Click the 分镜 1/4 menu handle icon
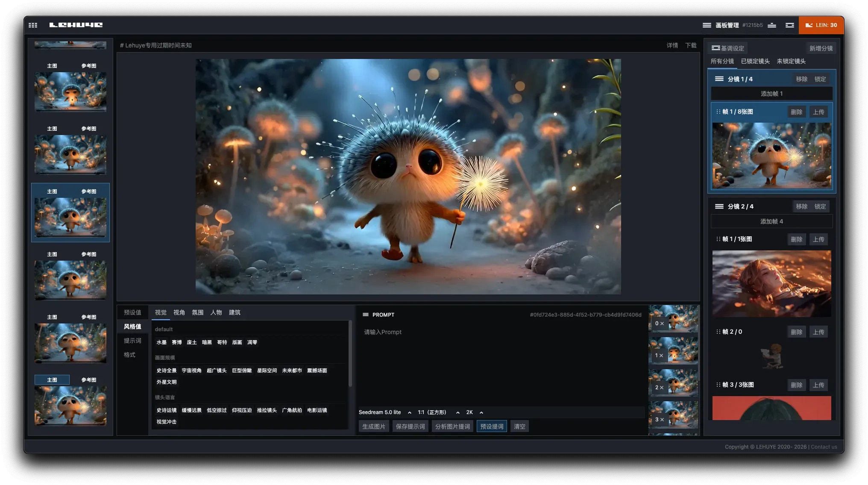868x485 pixels. tap(719, 79)
